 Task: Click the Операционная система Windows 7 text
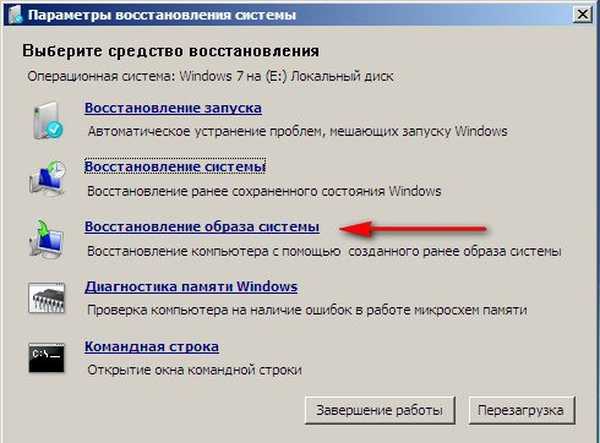pos(210,76)
